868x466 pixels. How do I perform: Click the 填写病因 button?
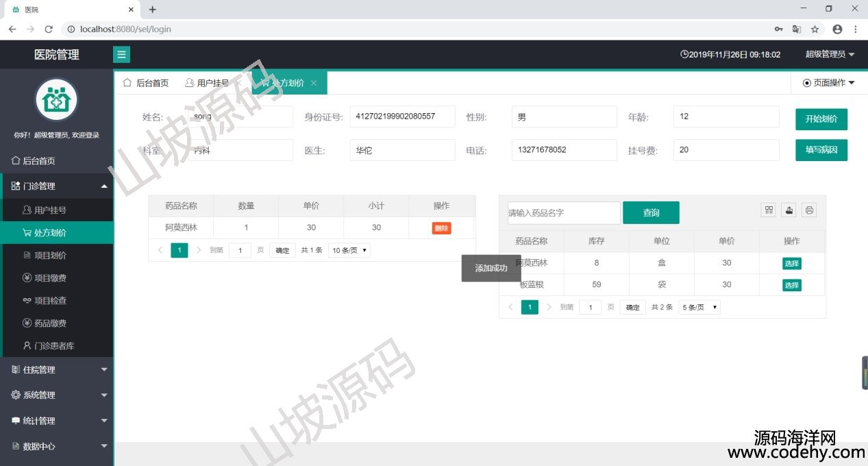(821, 150)
